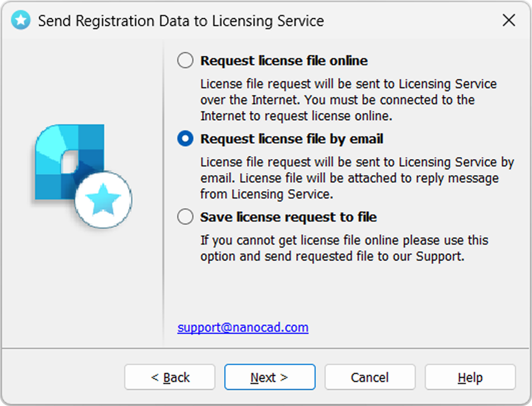Click the email license request description text
532x406 pixels.
(x=357, y=178)
